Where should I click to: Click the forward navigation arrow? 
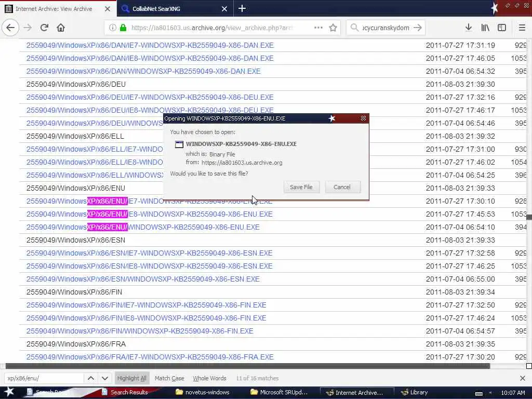click(28, 28)
